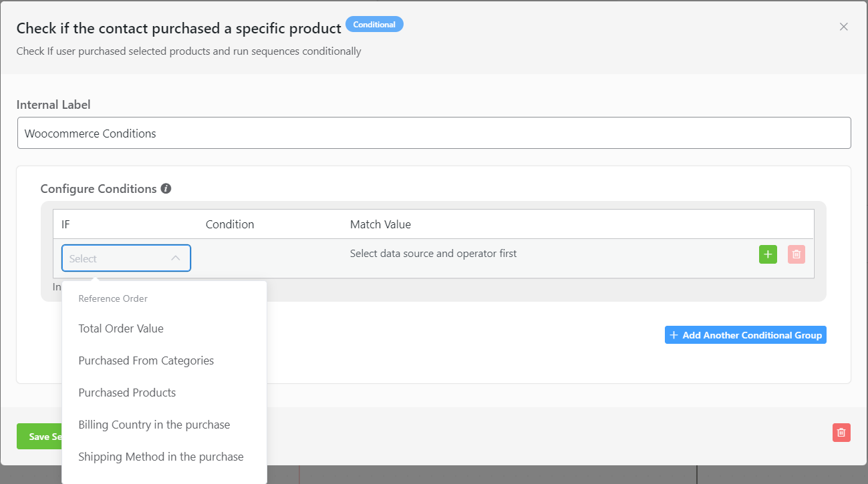This screenshot has width=868, height=484.
Task: Choose Purchased From Categories as data source
Action: [x=146, y=360]
